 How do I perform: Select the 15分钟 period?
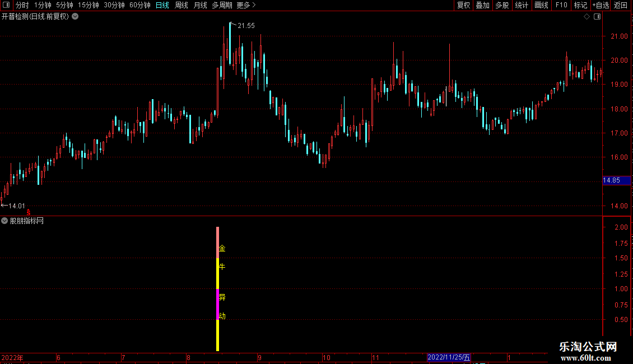pyautogui.click(x=88, y=5)
